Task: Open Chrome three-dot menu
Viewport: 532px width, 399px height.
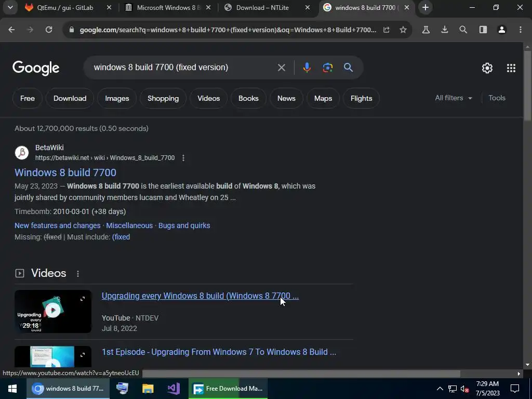Action: click(x=521, y=30)
